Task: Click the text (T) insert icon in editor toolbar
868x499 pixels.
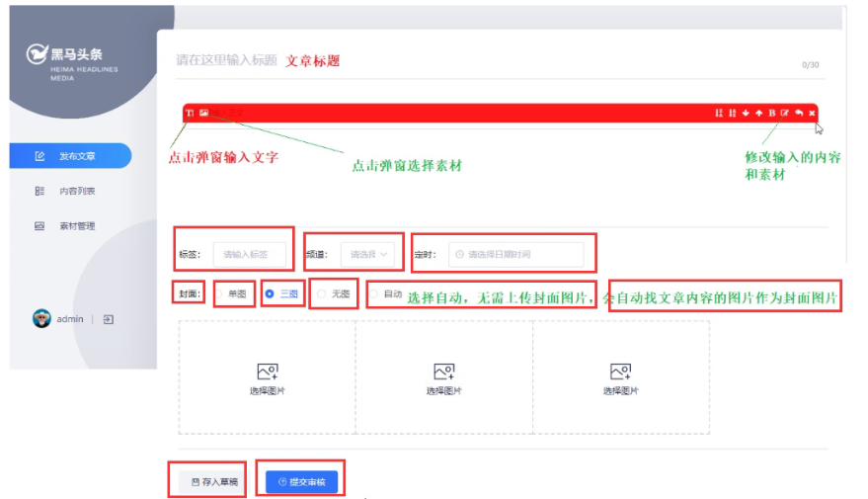Action: [x=190, y=113]
